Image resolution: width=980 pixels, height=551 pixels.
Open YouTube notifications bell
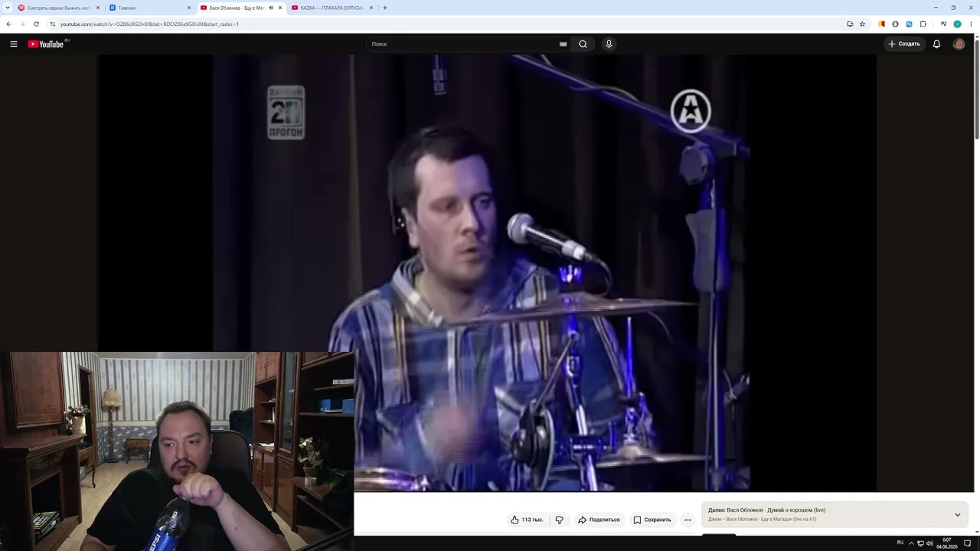tap(936, 44)
